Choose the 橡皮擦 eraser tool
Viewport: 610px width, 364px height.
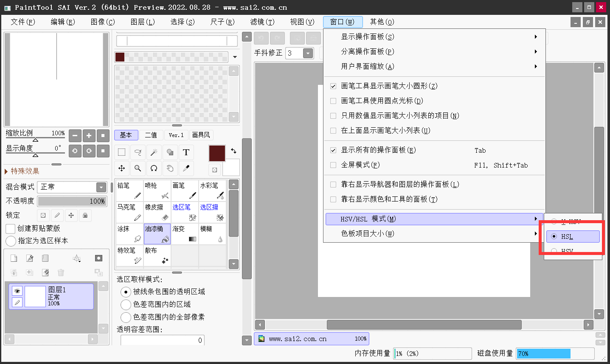click(x=157, y=212)
